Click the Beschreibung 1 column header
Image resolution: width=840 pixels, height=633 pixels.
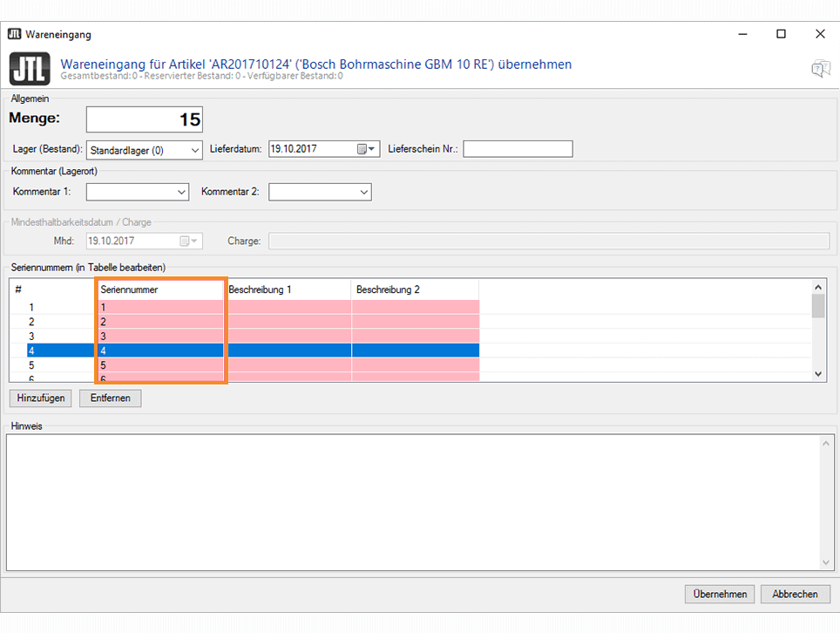pyautogui.click(x=288, y=289)
